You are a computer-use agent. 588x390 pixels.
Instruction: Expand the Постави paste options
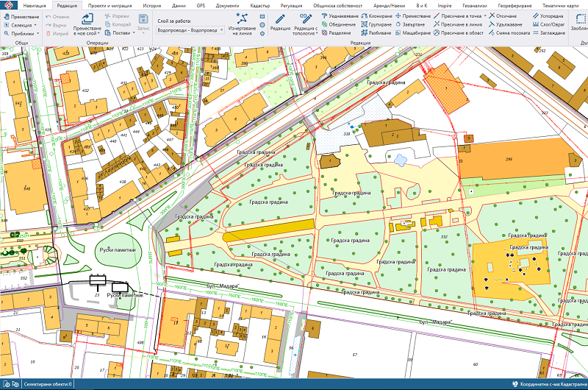[x=134, y=33]
